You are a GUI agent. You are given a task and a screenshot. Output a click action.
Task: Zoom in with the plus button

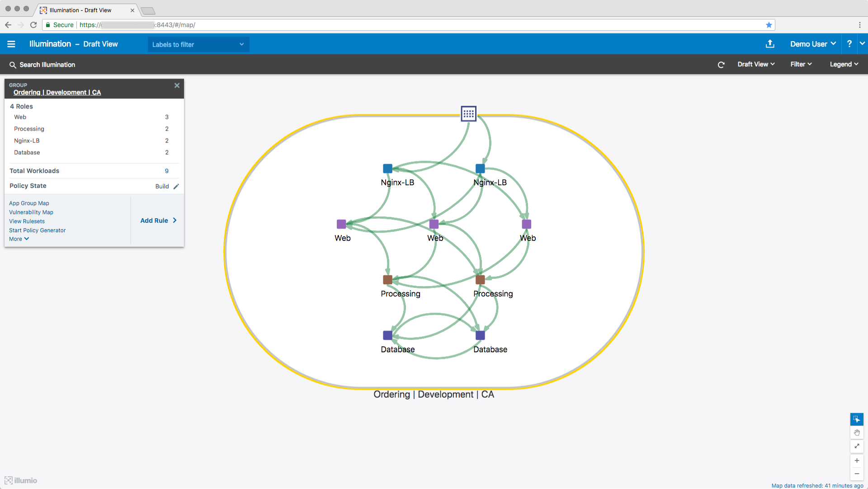857,461
